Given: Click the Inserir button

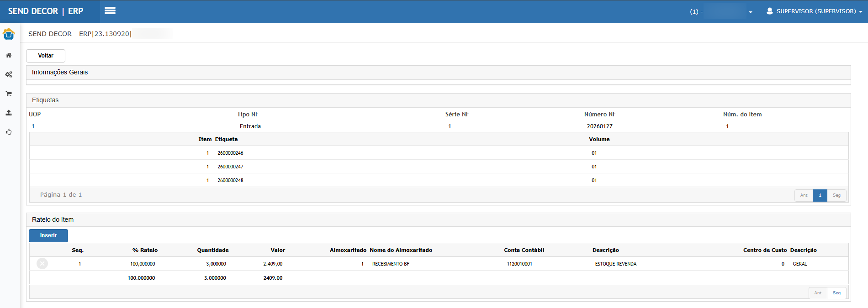Looking at the screenshot, I should (x=48, y=235).
